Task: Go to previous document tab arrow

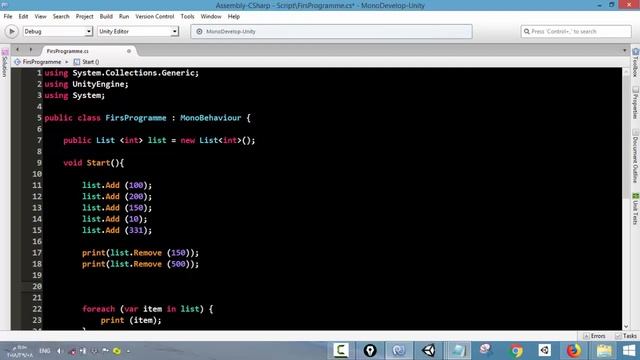Action: pyautogui.click(x=18, y=50)
